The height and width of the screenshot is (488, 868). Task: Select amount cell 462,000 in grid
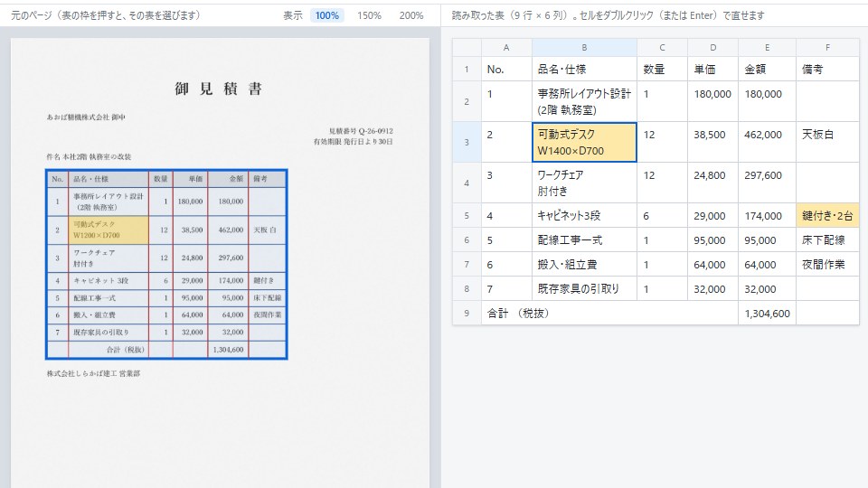click(768, 142)
